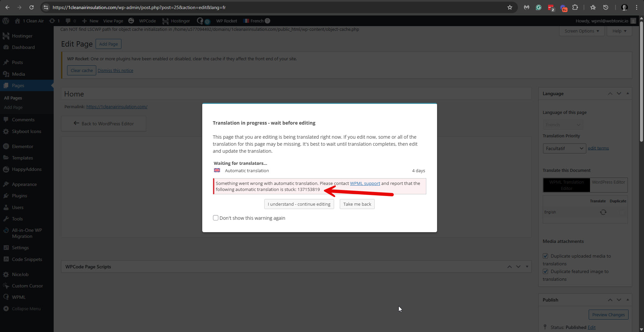Toggle Duplicate uploaded media to translations
644x332 pixels.
click(x=545, y=256)
